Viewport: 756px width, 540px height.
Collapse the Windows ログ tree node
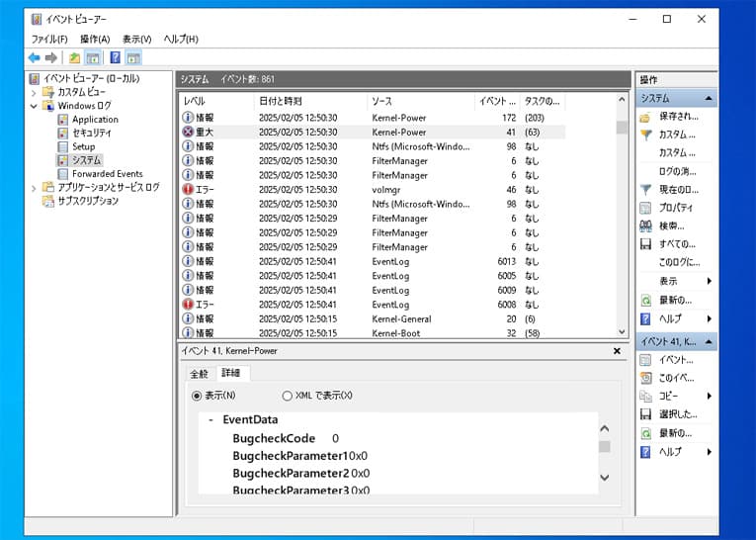[x=34, y=106]
